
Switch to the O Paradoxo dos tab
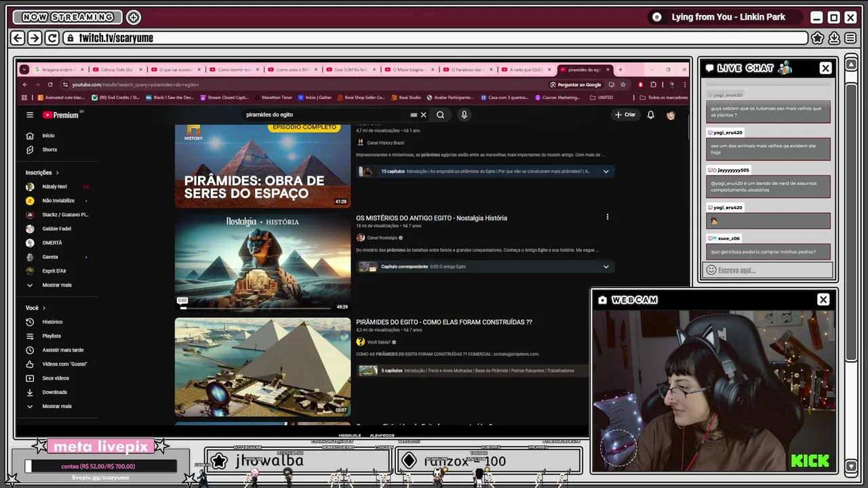tap(467, 70)
